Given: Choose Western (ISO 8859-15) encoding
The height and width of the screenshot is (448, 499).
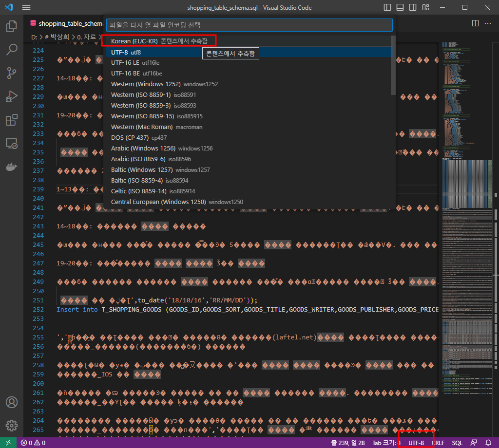Looking at the screenshot, I should (248, 116).
